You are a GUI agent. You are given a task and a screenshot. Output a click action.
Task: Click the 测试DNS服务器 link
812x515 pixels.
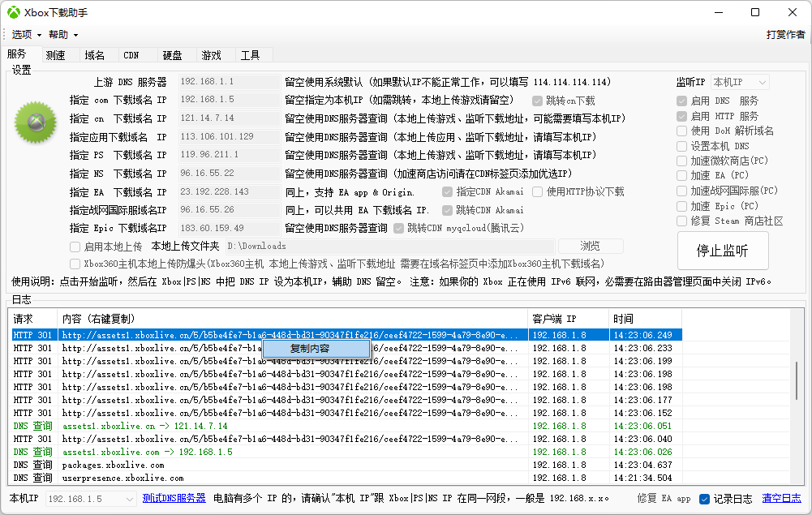coord(174,499)
